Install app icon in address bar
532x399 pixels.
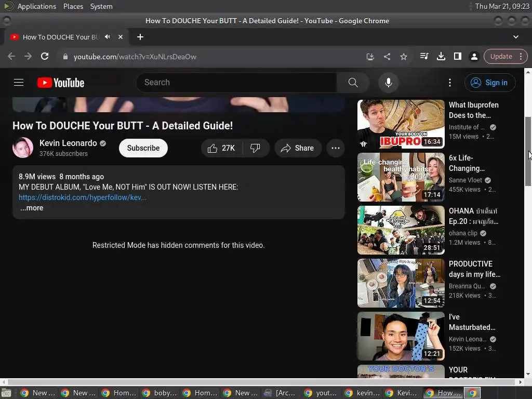[370, 57]
